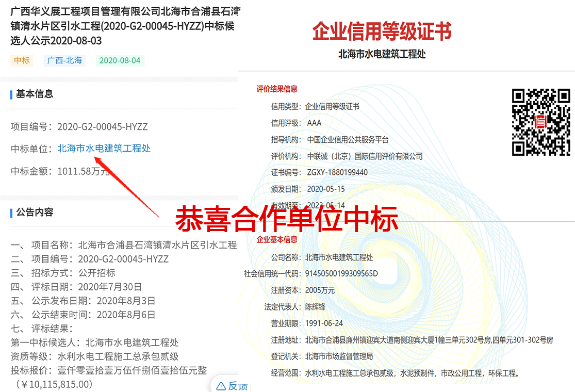Click the 2020-08-04 date tag

[x=120, y=60]
